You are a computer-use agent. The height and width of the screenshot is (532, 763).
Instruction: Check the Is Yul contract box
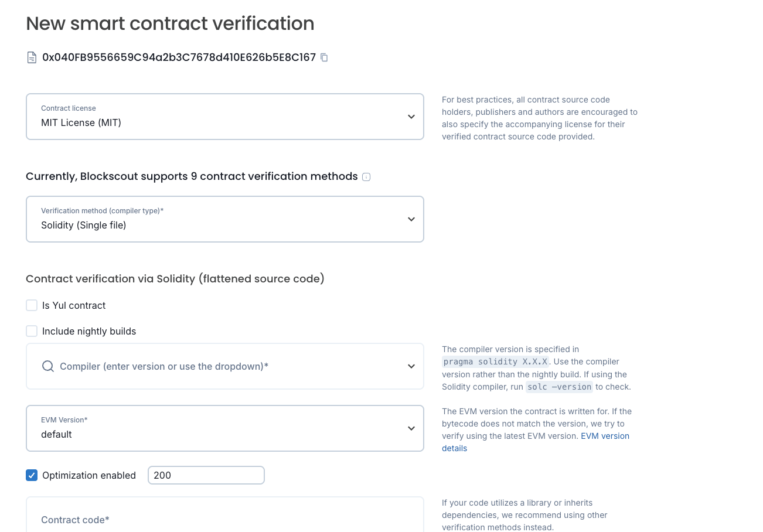pos(32,305)
